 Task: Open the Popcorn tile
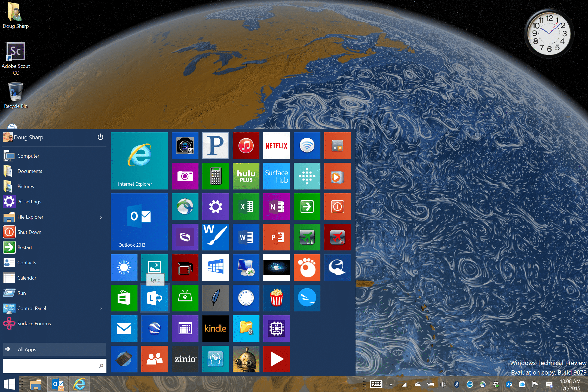point(277,298)
